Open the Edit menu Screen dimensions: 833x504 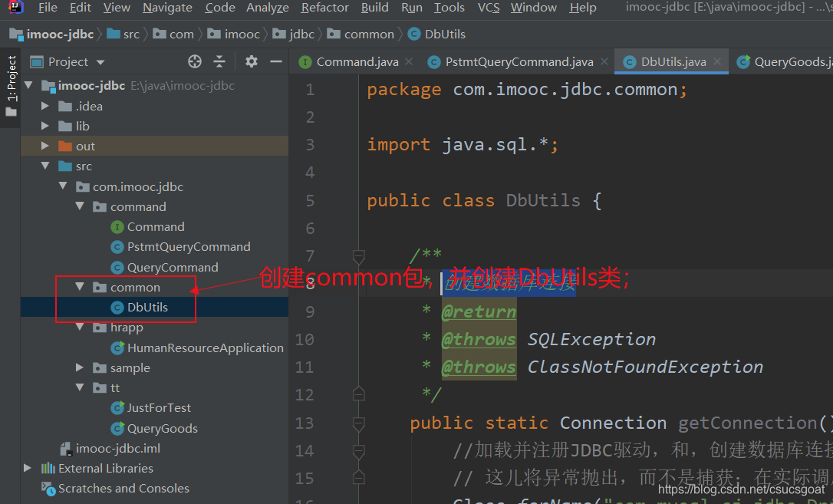click(x=81, y=8)
